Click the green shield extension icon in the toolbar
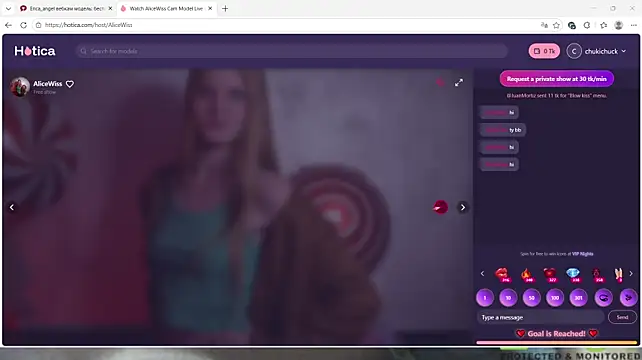 pos(572,25)
